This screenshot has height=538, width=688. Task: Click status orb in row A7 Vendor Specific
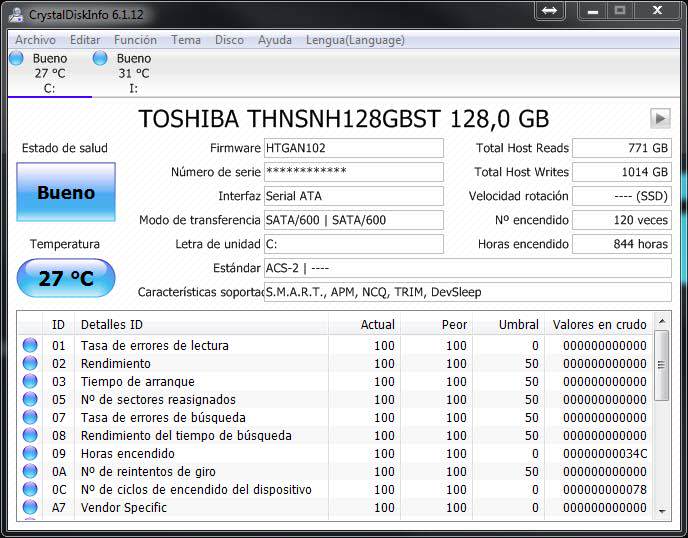pyautogui.click(x=30, y=507)
